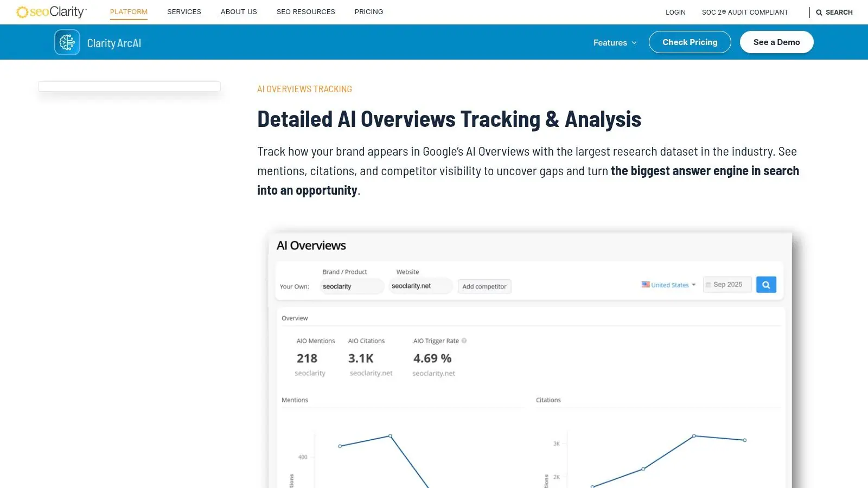This screenshot has width=868, height=488.
Task: Click the Login link
Action: [675, 12]
